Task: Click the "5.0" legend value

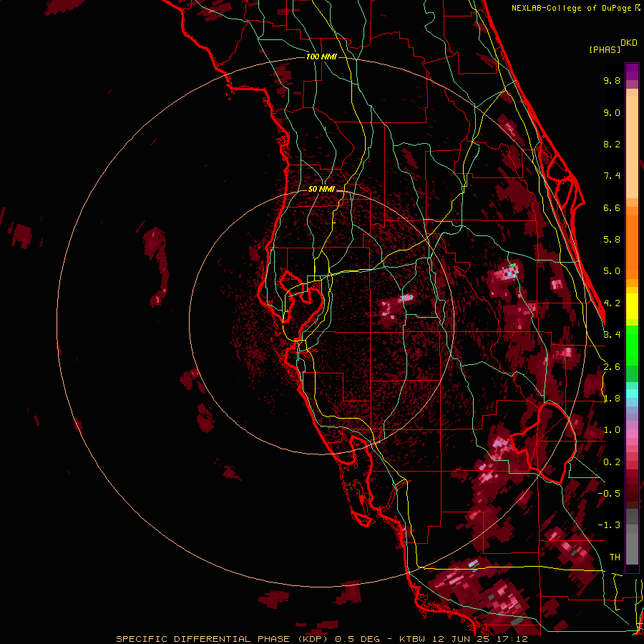Action: [x=612, y=271]
